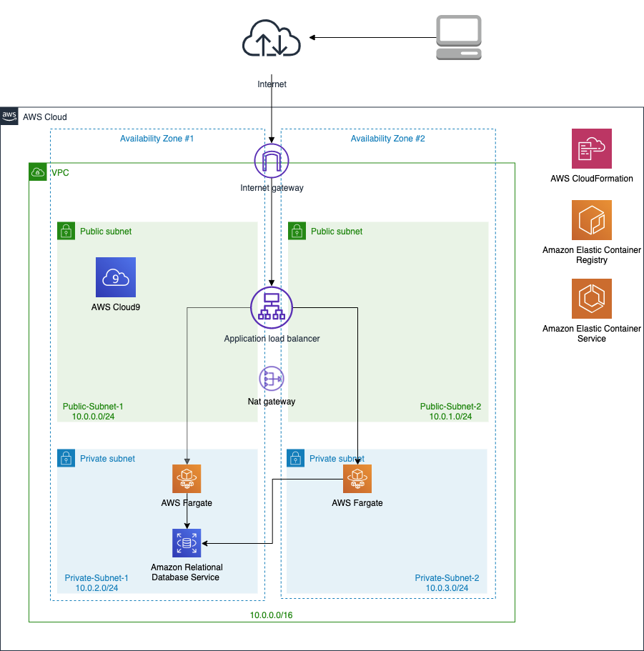Select the 'Public-Subnet-2 10.0.1.0/24' text
The image size is (644, 651).
point(450,412)
